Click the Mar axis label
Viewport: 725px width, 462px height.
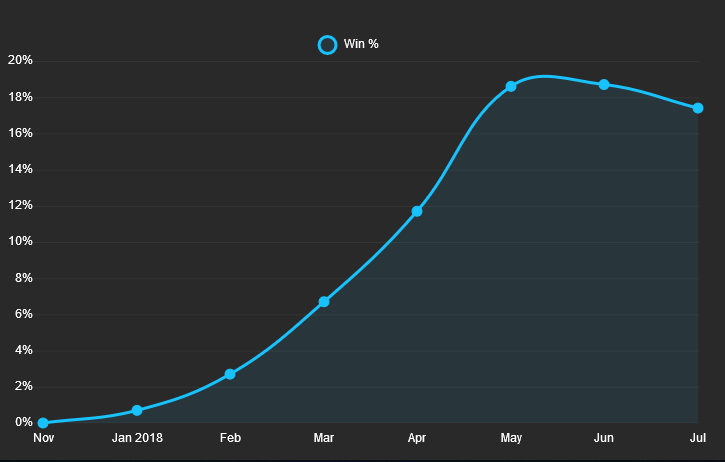coord(324,438)
